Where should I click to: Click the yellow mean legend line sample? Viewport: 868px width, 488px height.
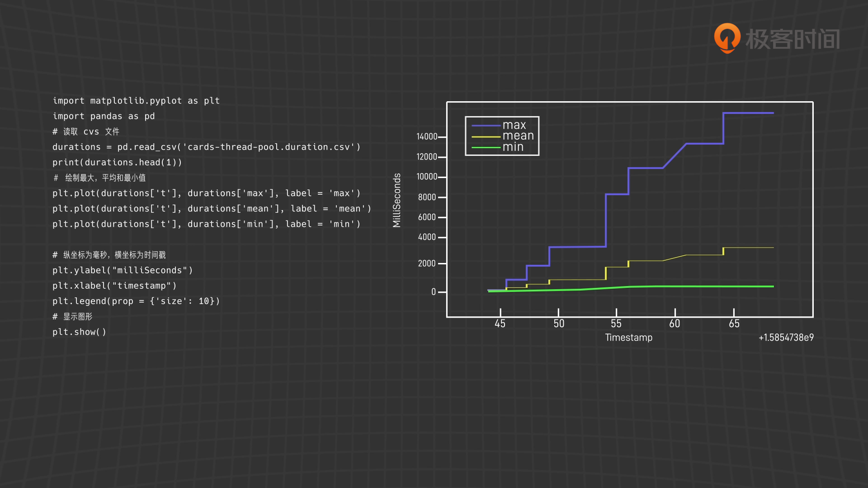click(486, 136)
